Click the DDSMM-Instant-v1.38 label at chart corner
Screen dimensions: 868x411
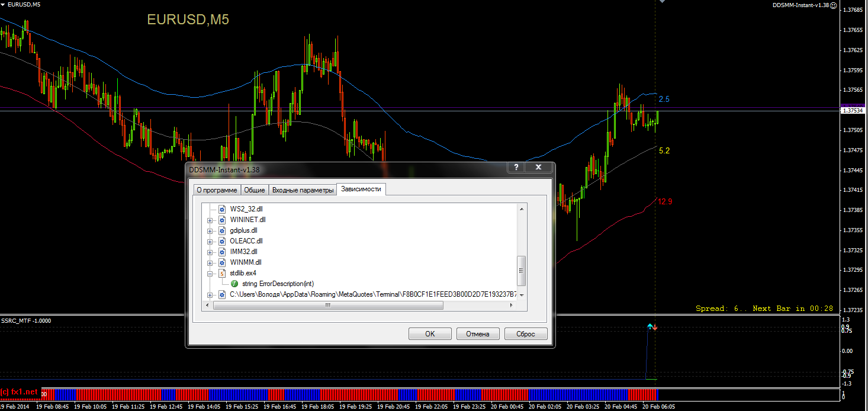(801, 5)
